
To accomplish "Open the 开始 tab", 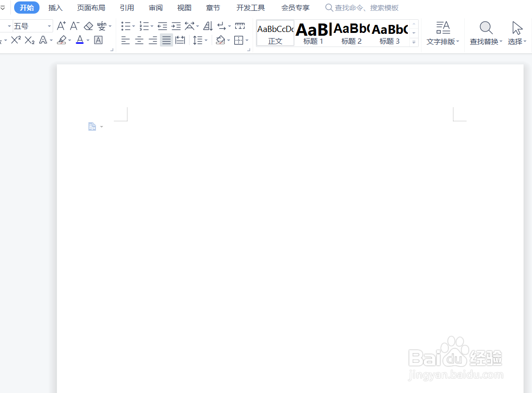I will coord(27,8).
